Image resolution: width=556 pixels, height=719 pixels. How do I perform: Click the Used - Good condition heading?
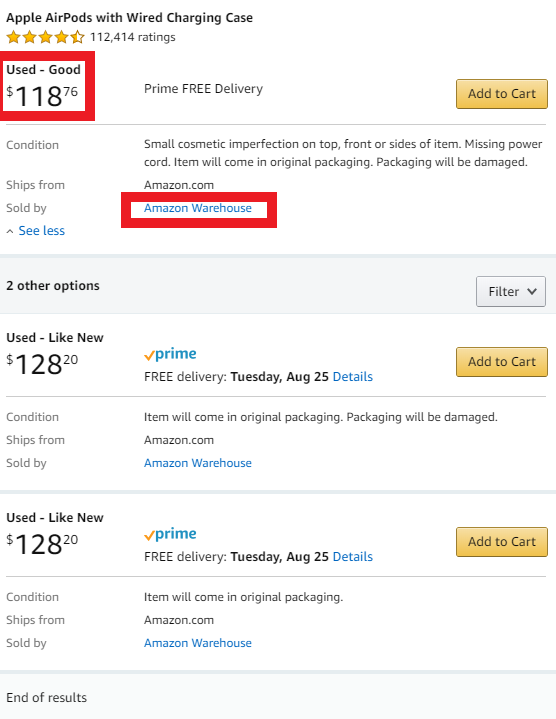coord(43,70)
